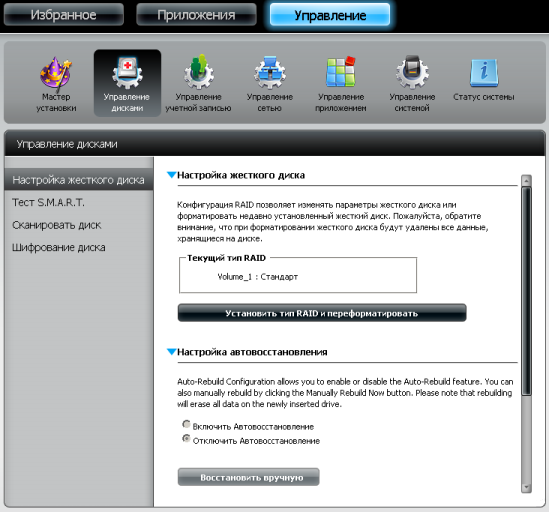This screenshot has width=549, height=512.
Task: Click the scrollbar down arrow
Action: [526, 487]
